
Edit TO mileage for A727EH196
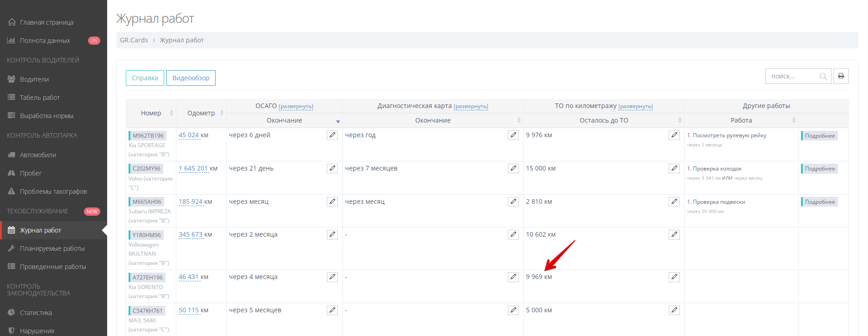pyautogui.click(x=674, y=277)
